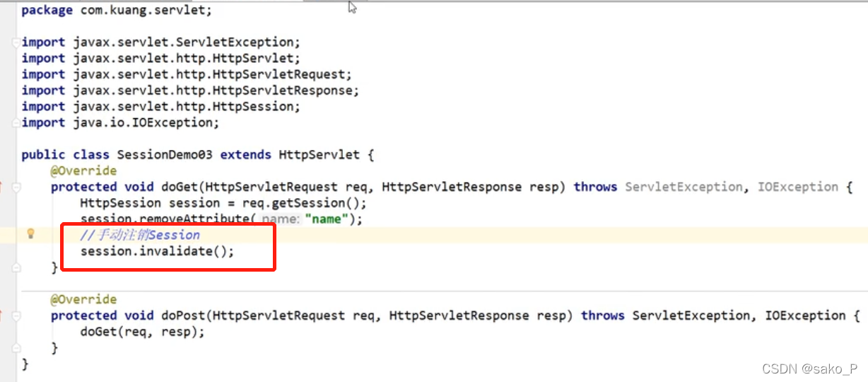Click session.invalidate(); statement
This screenshot has width=868, height=382.
point(157,251)
